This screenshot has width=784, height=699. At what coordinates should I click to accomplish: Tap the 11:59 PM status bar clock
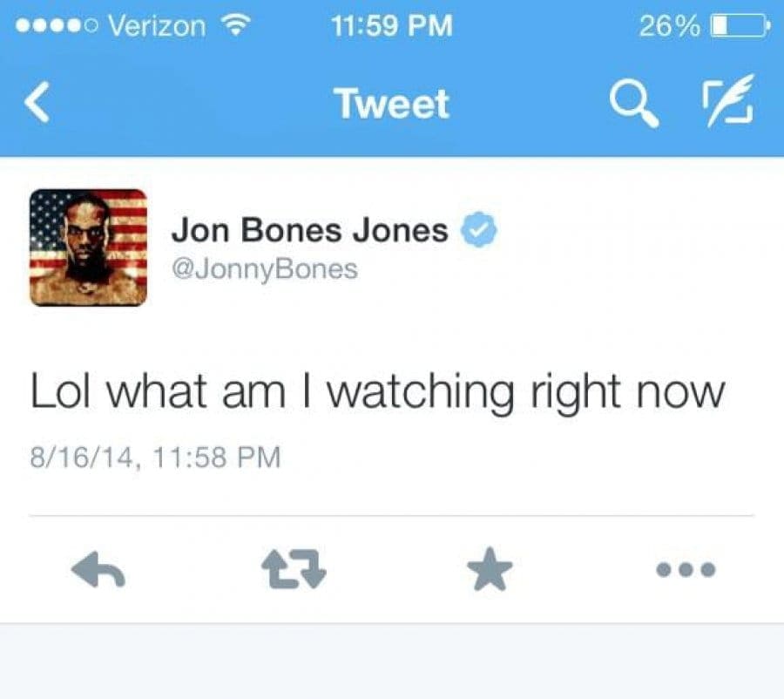click(x=391, y=26)
